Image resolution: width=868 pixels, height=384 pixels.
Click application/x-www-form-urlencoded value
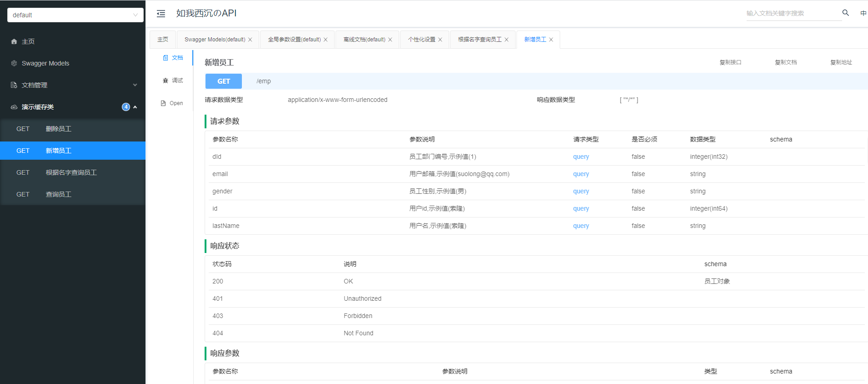337,100
